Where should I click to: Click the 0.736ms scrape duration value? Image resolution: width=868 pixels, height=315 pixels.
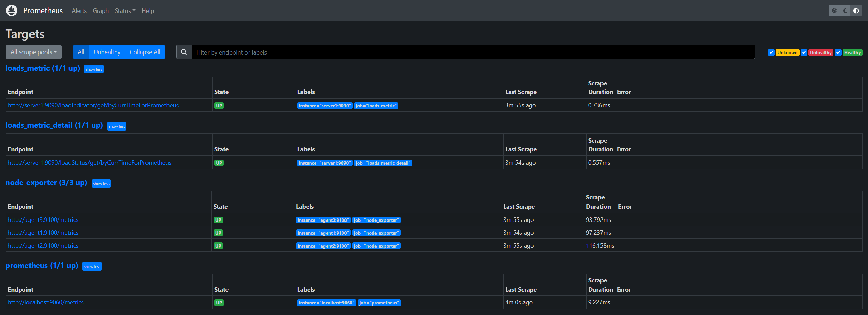pos(599,105)
